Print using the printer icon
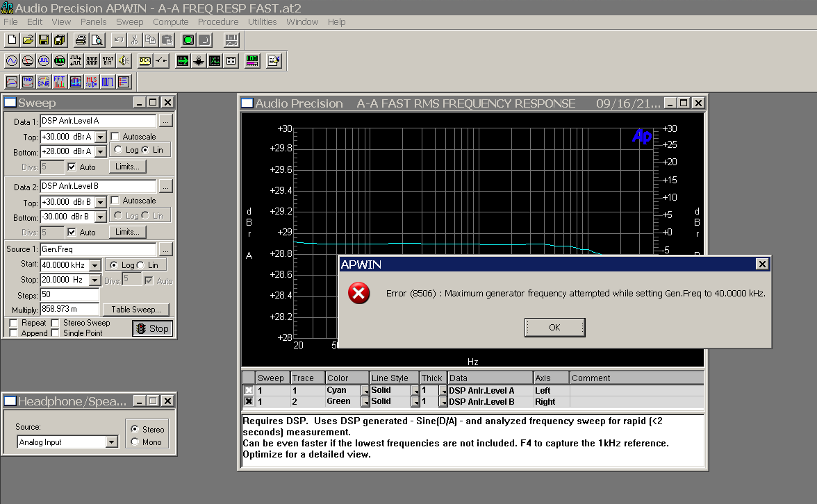The width and height of the screenshot is (817, 504). [81, 40]
